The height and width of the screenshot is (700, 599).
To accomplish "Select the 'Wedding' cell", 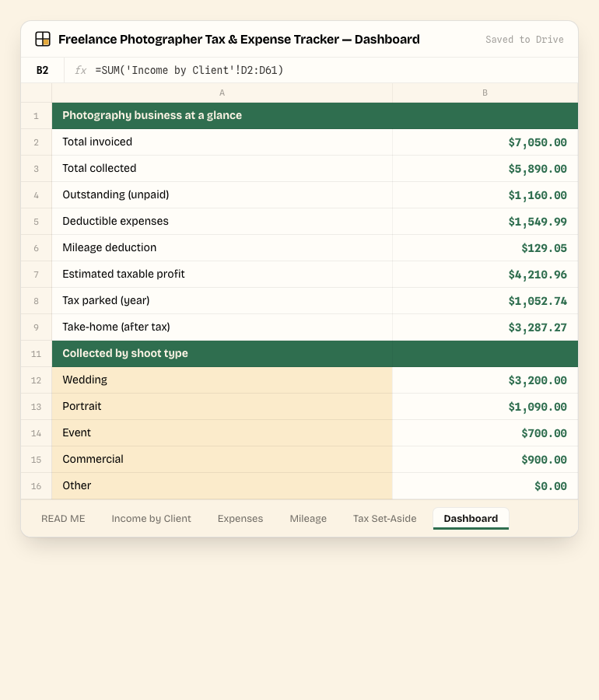I will coord(222,380).
